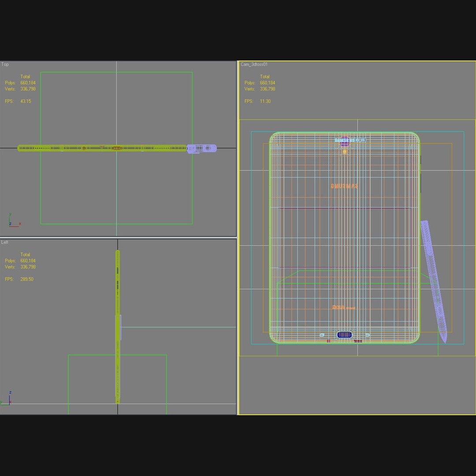This screenshot has width=476, height=476.
Task: Click the orange Galaxy logo near tablet bottom
Action: click(x=343, y=307)
